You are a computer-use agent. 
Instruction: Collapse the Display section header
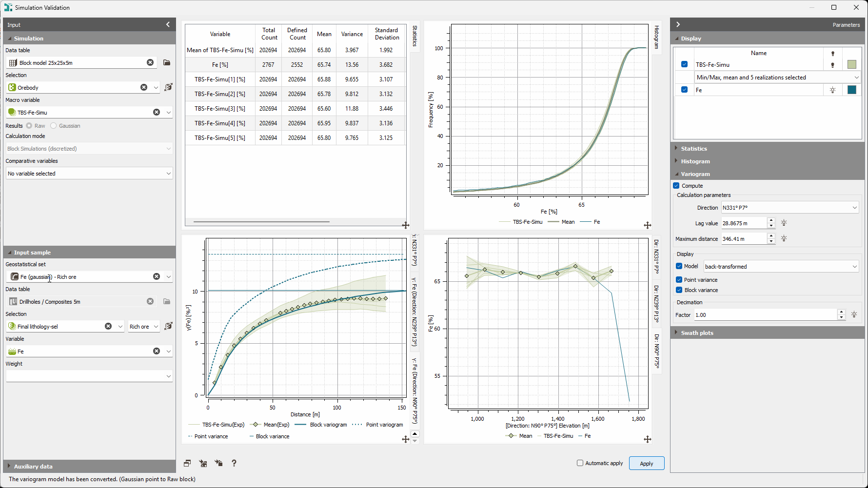(768, 39)
